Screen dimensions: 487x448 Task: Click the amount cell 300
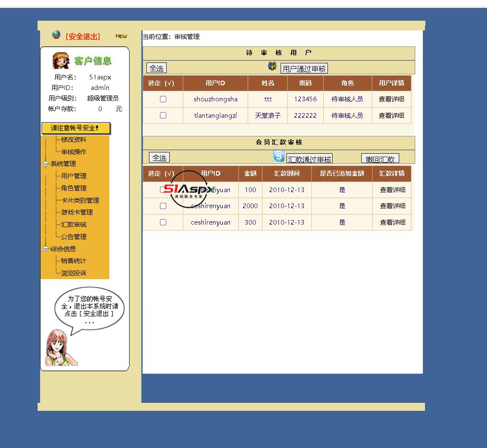click(x=250, y=223)
